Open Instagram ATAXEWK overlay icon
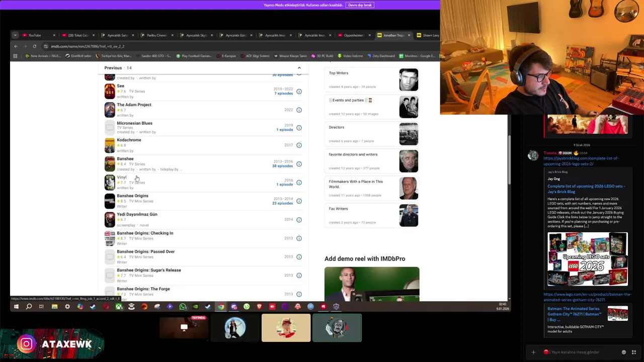 tap(26, 344)
